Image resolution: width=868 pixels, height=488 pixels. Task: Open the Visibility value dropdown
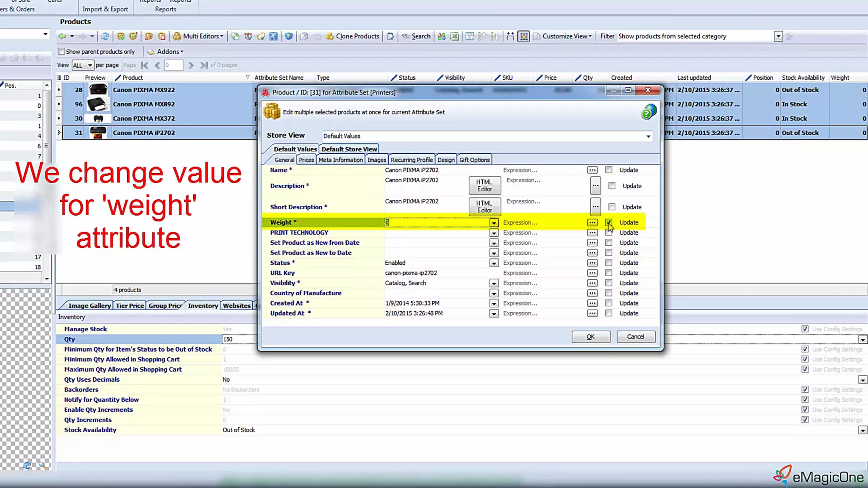tap(493, 283)
